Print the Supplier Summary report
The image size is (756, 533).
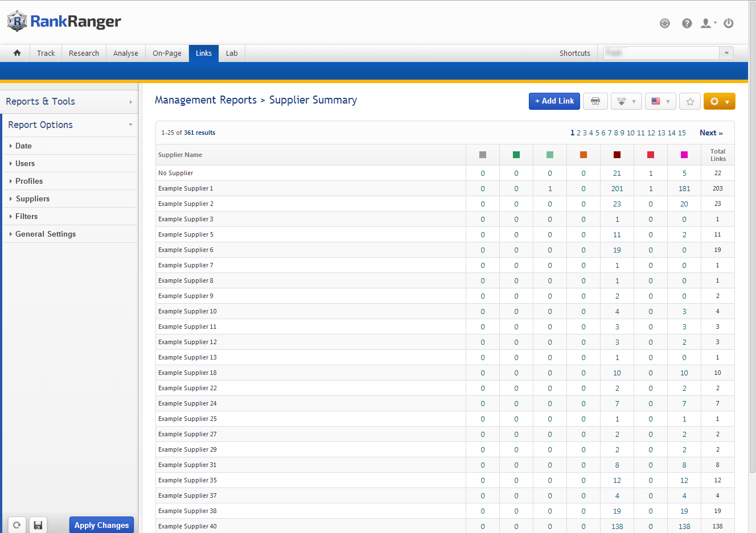tap(595, 101)
